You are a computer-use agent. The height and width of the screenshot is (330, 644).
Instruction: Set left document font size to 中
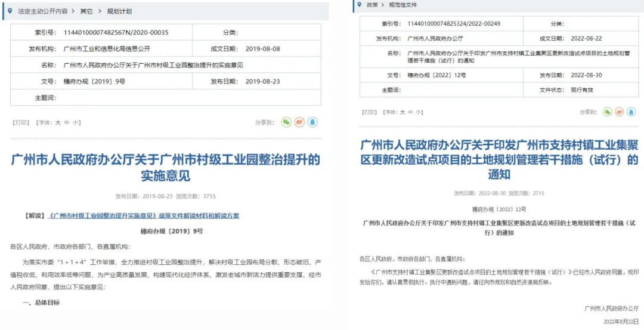pyautogui.click(x=67, y=122)
